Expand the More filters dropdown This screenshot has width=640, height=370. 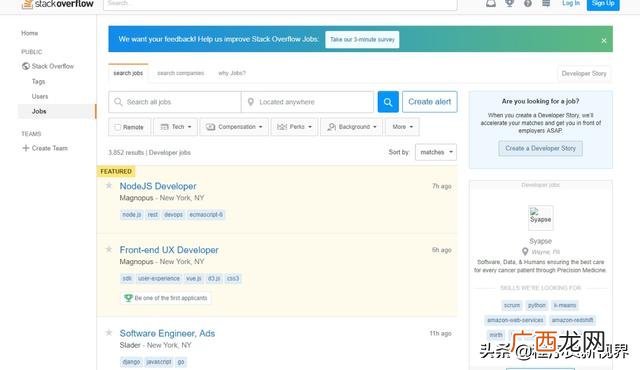pos(402,127)
